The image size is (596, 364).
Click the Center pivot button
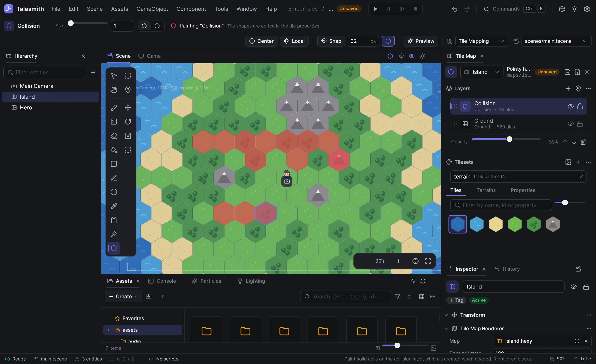261,41
